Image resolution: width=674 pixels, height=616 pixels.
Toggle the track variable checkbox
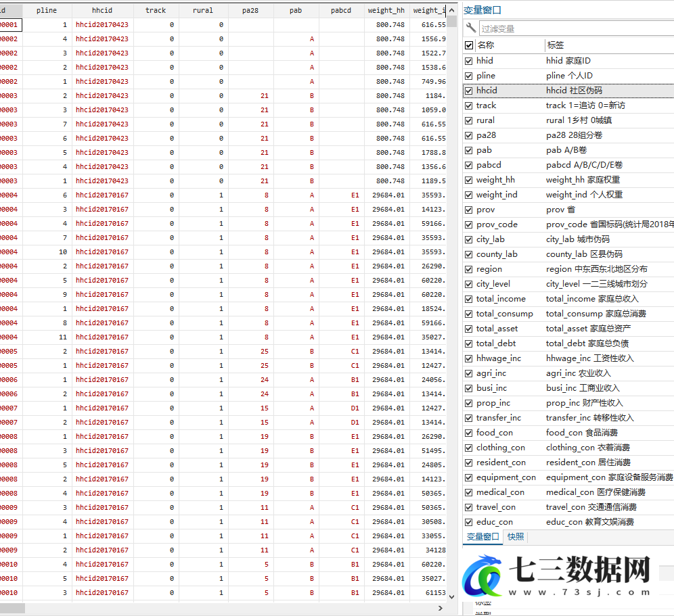pos(468,105)
